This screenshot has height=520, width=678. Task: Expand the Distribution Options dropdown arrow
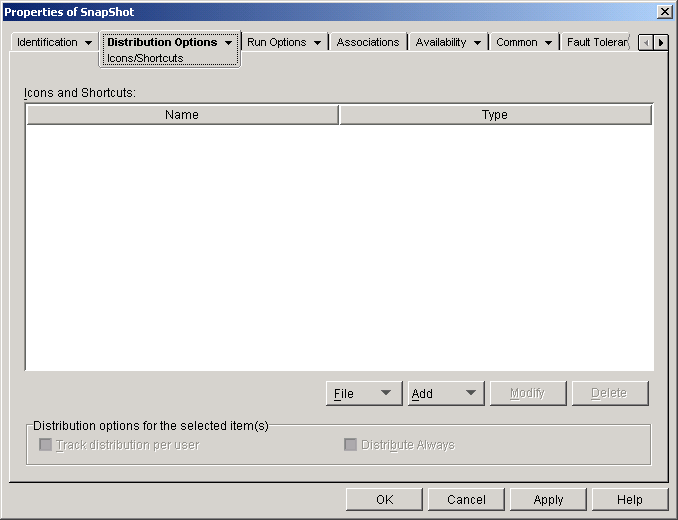(x=228, y=43)
